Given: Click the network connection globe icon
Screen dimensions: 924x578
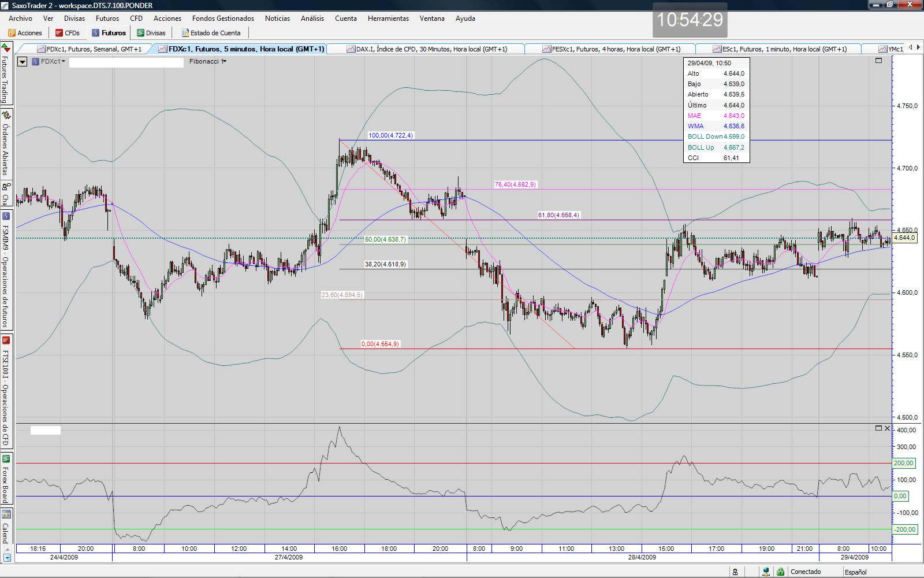Looking at the screenshot, I should [766, 572].
